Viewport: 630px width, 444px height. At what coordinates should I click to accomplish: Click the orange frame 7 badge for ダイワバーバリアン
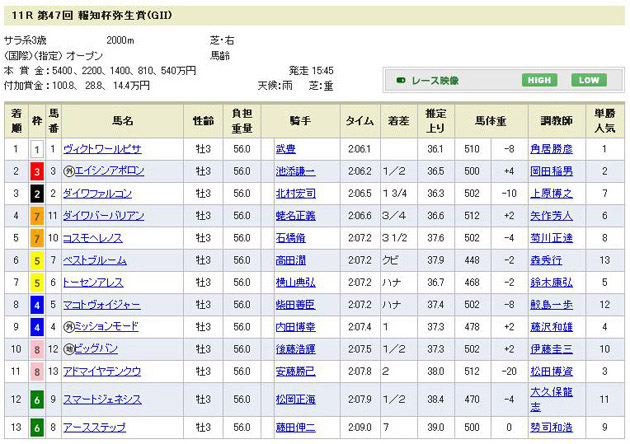(36, 215)
